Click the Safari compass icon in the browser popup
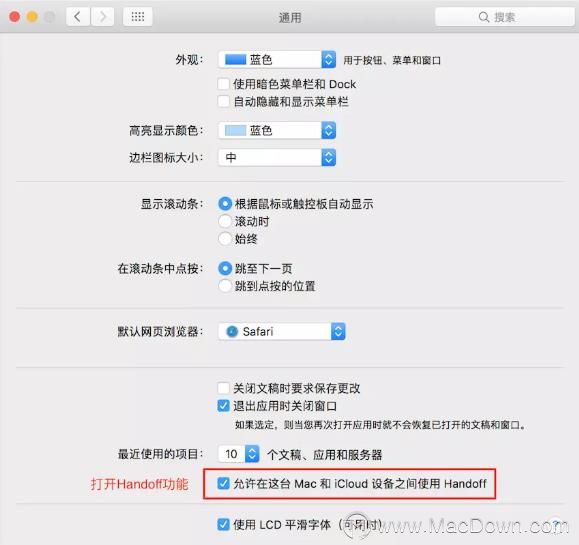This screenshot has height=545, width=579. coord(232,332)
